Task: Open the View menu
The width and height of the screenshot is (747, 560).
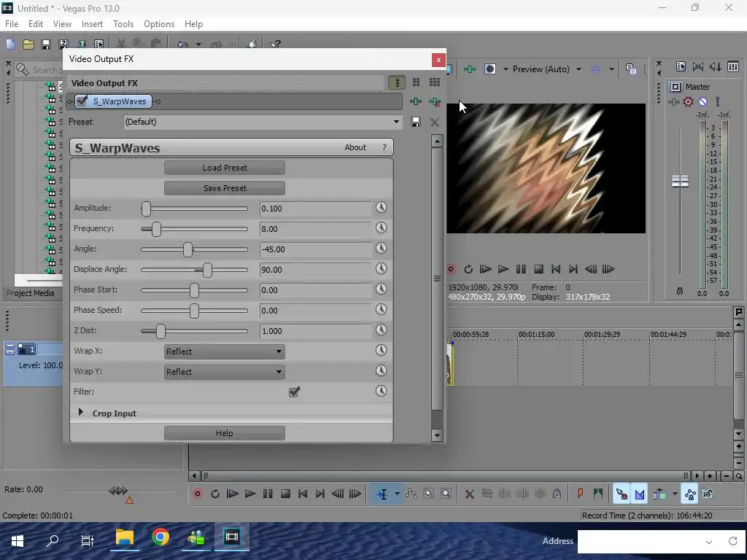Action: pyautogui.click(x=62, y=24)
